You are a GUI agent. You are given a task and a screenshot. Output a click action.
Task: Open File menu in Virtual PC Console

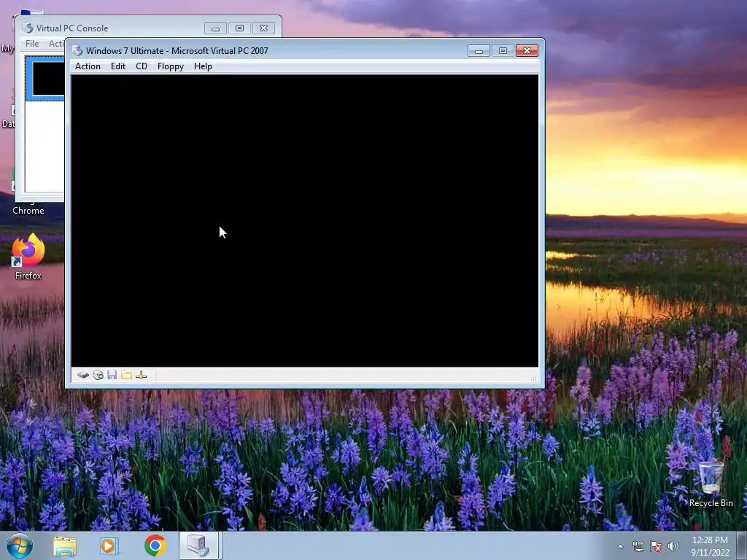pos(32,43)
